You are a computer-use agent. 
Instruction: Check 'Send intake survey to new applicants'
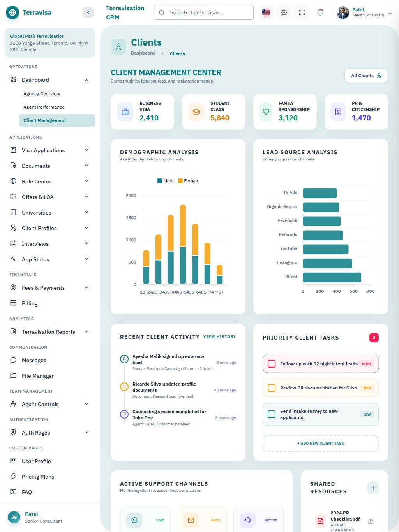tap(272, 414)
